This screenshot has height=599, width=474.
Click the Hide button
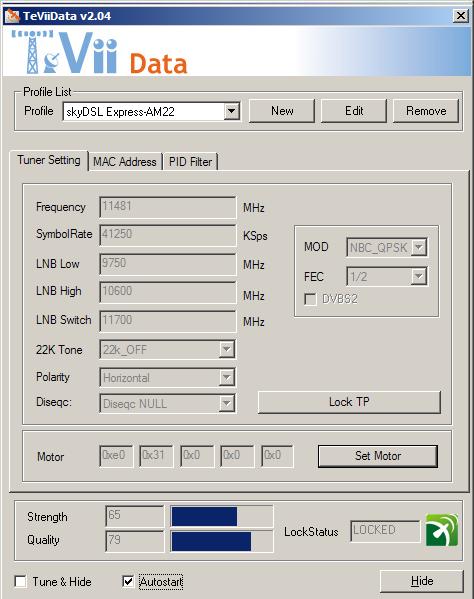[x=422, y=581]
